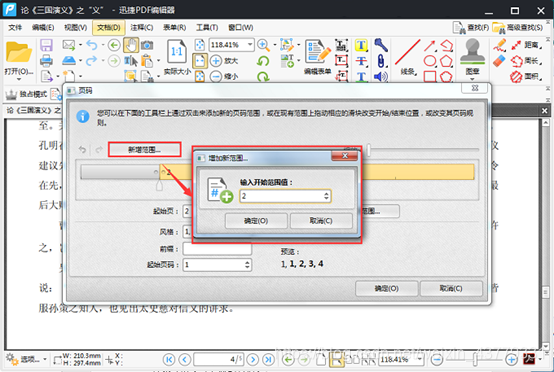Click stepper on start range value field
Viewport: 554px width, 372px height.
[x=326, y=196]
